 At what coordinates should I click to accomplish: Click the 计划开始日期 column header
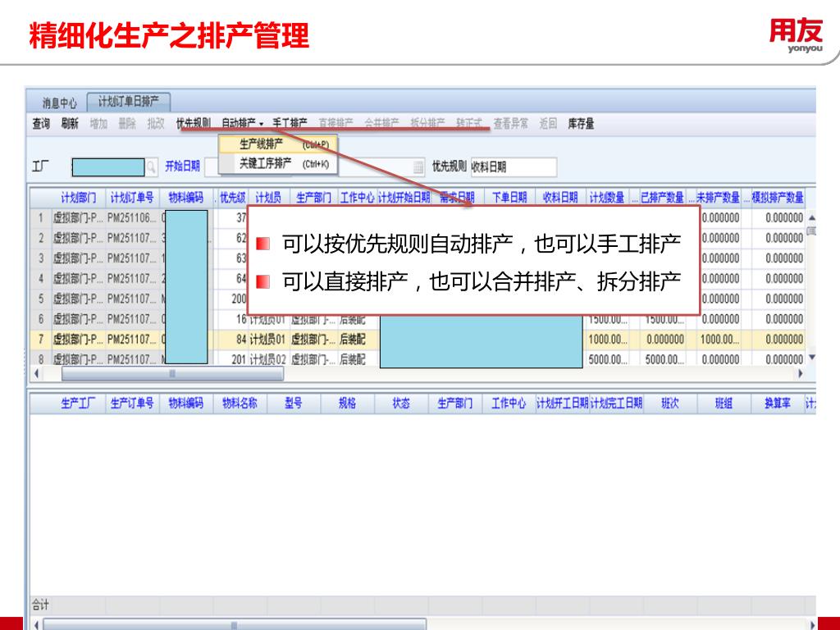click(404, 198)
